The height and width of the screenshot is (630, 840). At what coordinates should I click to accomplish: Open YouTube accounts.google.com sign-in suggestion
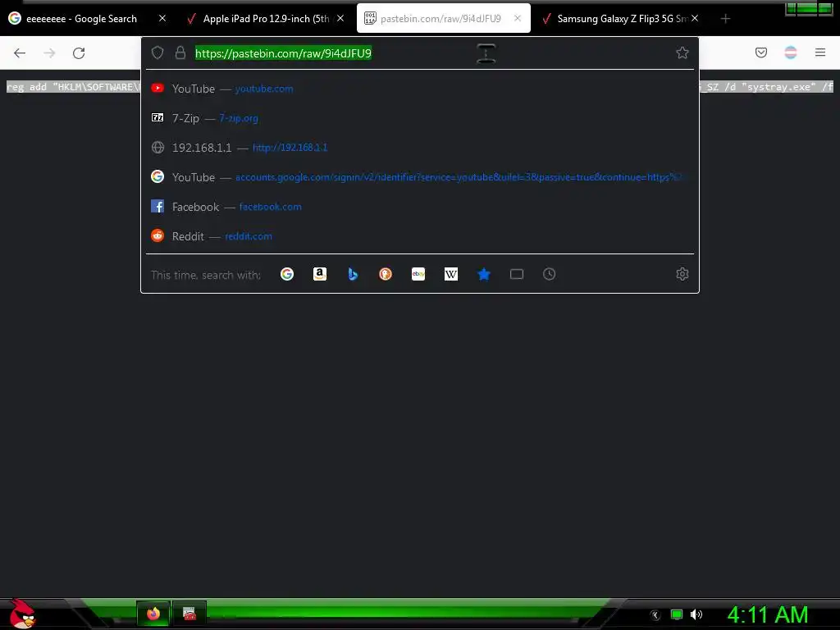(420, 177)
